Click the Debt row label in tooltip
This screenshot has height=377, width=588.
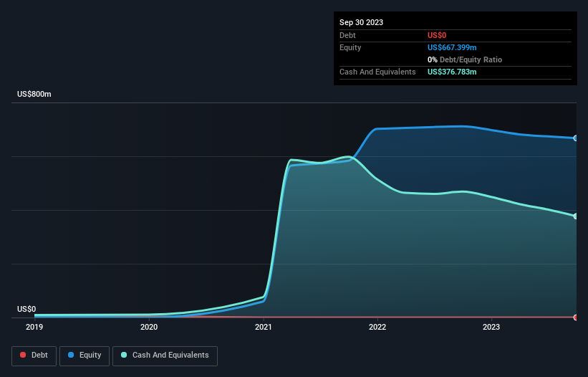[x=347, y=35]
